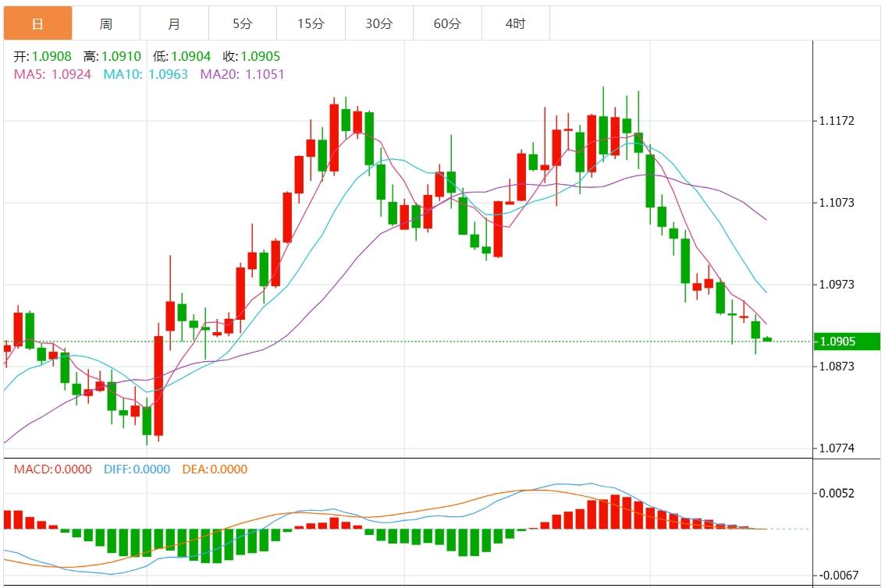This screenshot has width=885, height=588.
Task: Open the 4时 four-hour tab
Action: [515, 23]
